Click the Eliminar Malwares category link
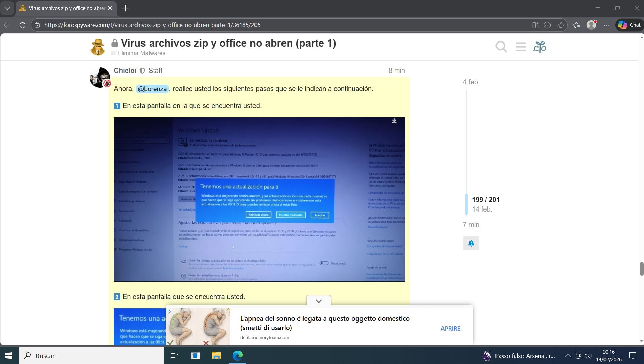The height and width of the screenshot is (364, 644). 141,53
